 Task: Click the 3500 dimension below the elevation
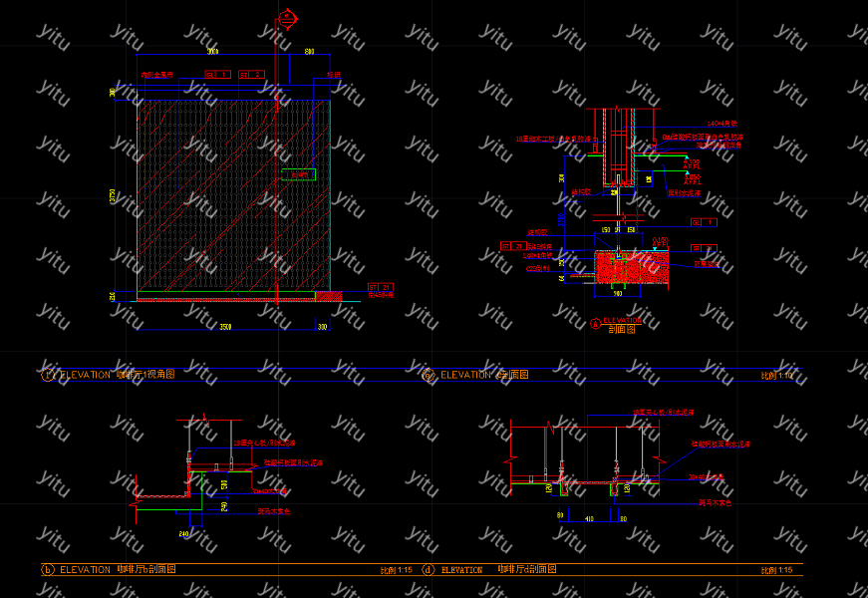click(226, 326)
